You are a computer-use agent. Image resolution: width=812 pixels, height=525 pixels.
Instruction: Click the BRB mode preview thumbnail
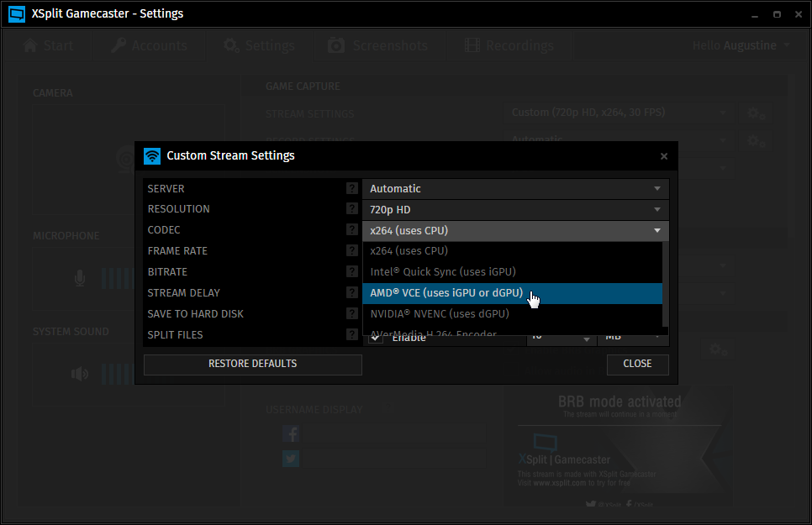click(620, 446)
